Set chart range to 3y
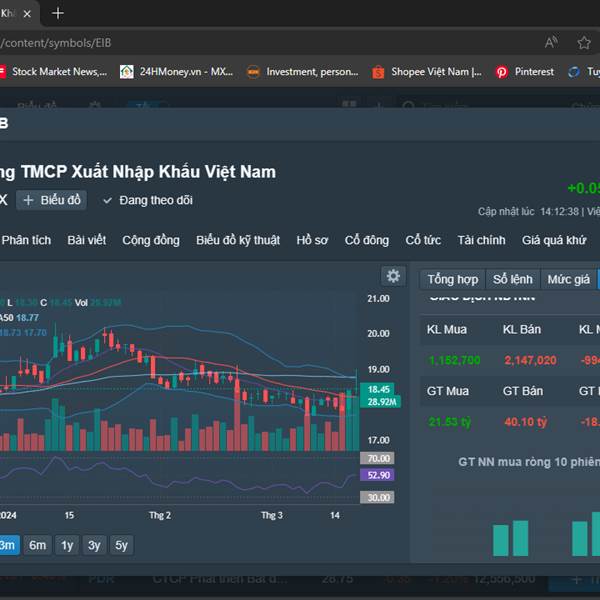The image size is (600, 600). (x=94, y=545)
